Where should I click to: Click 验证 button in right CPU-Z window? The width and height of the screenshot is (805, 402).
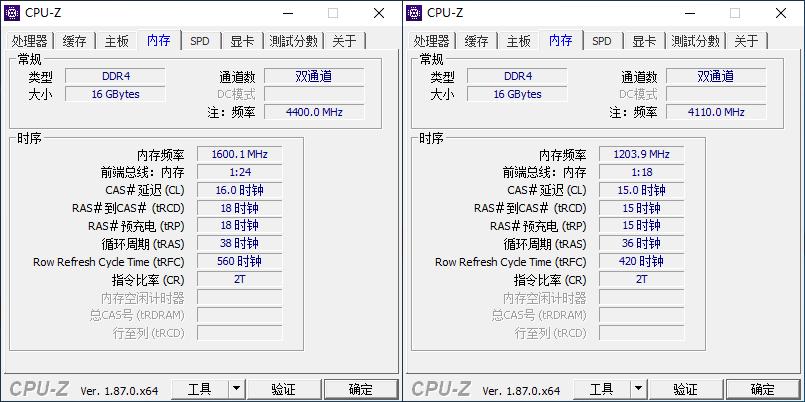tap(686, 389)
